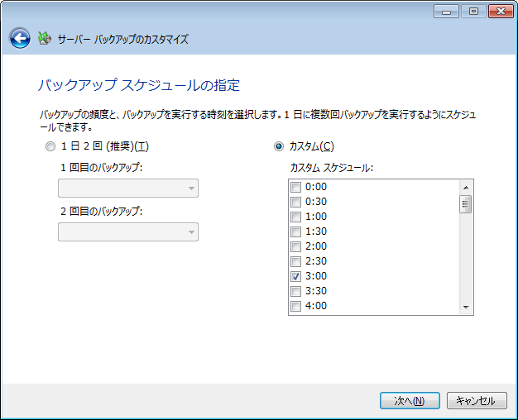Check the 2:00 schedule checkbox
Screen dimensions: 518x420
tap(295, 246)
